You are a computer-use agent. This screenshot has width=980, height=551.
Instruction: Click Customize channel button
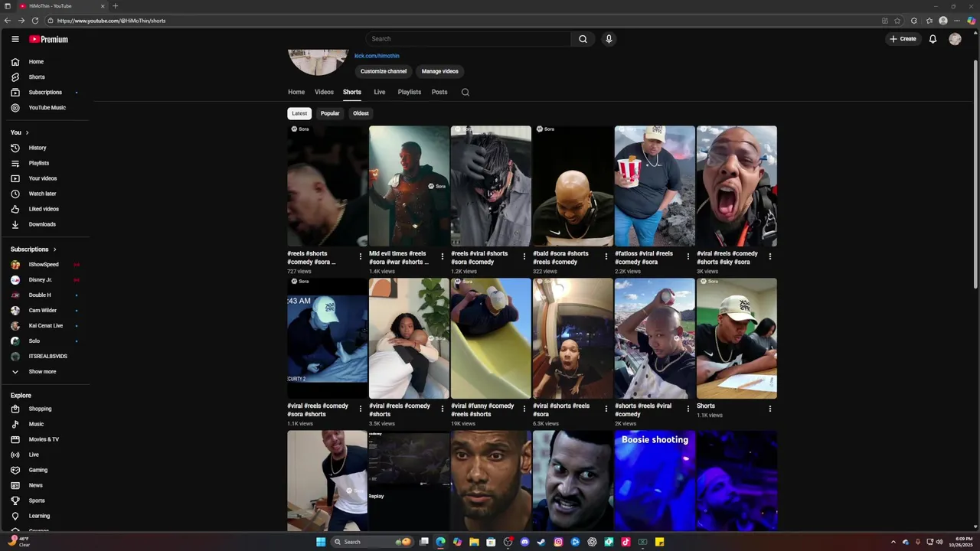tap(384, 71)
